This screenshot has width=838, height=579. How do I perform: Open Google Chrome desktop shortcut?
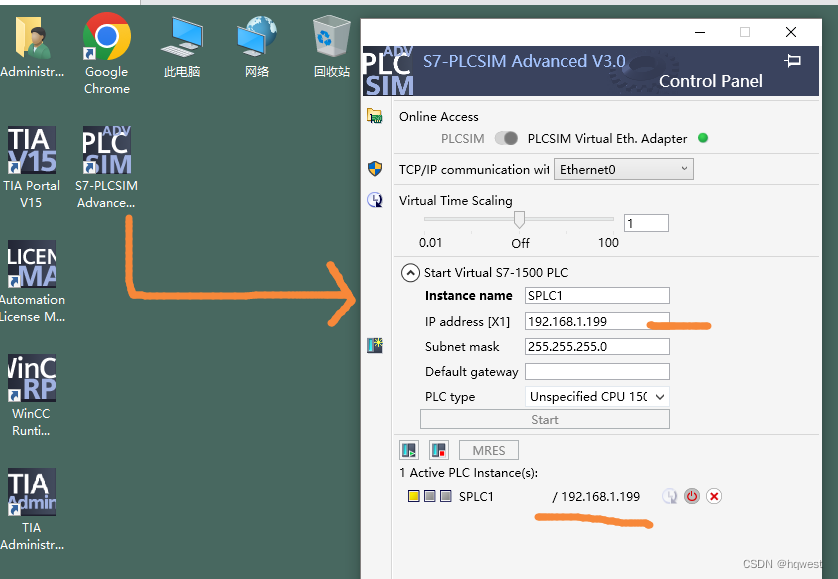tap(107, 53)
